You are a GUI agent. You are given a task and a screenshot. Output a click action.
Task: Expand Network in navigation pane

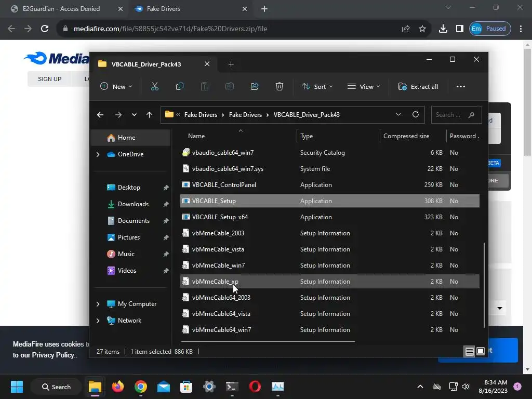pyautogui.click(x=98, y=321)
